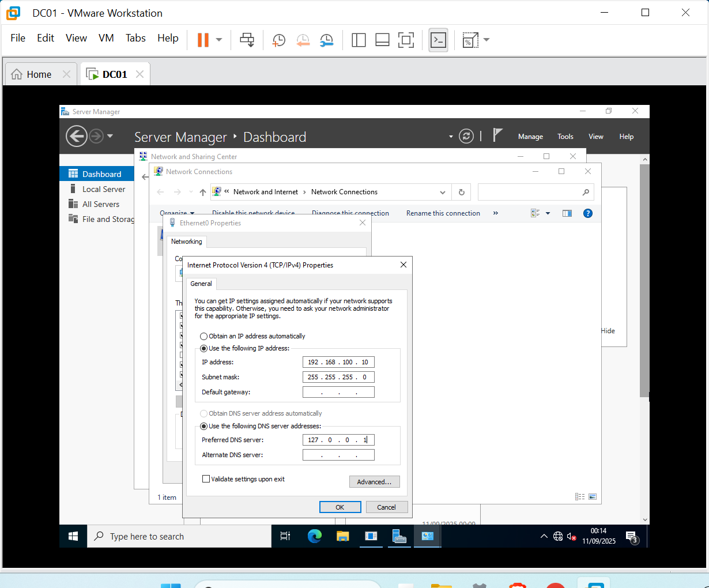Viewport: 709px width, 588px height.
Task: Take a VM snapshot icon
Action: [x=279, y=40]
